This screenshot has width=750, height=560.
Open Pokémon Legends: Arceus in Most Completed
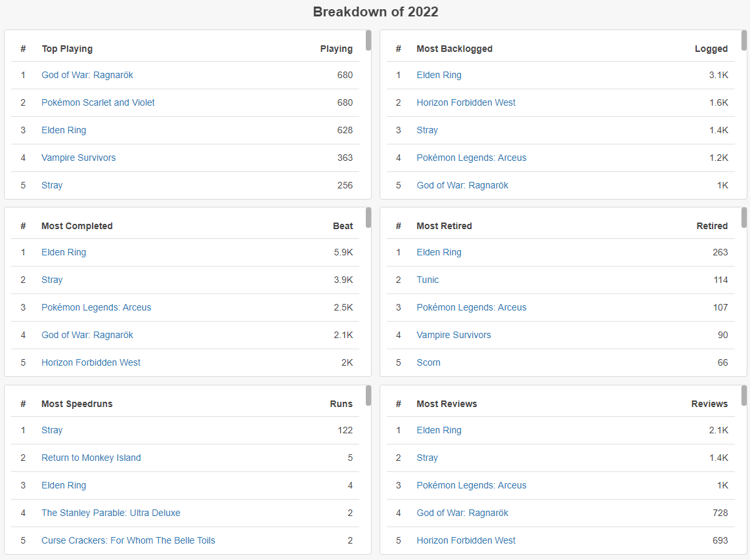click(96, 307)
